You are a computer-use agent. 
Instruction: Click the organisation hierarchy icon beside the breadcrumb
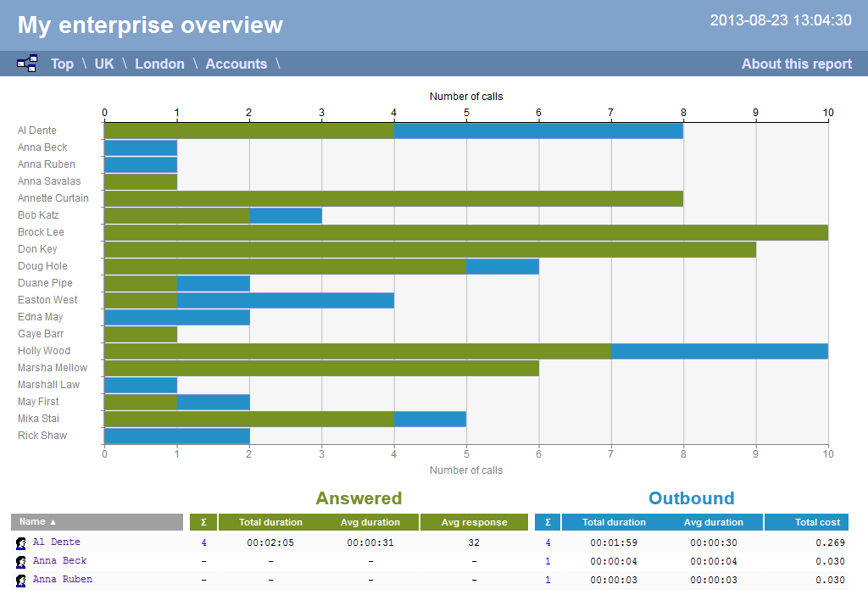[26, 63]
